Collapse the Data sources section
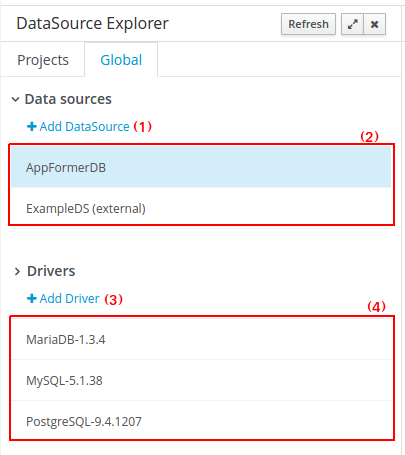 (15, 99)
